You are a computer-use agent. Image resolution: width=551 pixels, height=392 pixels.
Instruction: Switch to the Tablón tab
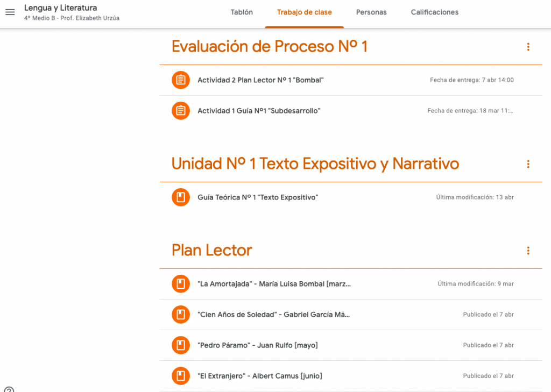coord(242,12)
